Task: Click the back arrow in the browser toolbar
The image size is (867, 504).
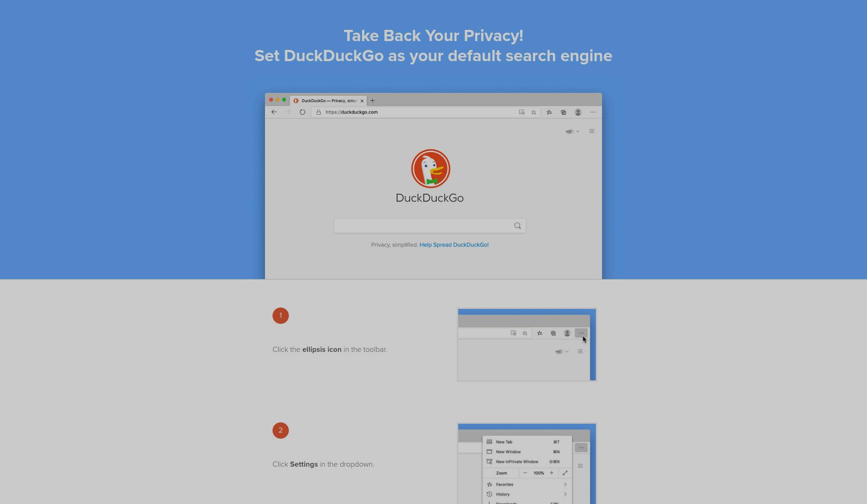Action: point(274,112)
